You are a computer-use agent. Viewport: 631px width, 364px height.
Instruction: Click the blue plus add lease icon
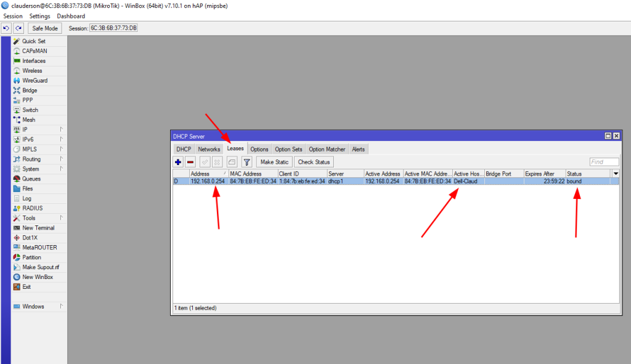click(x=179, y=162)
